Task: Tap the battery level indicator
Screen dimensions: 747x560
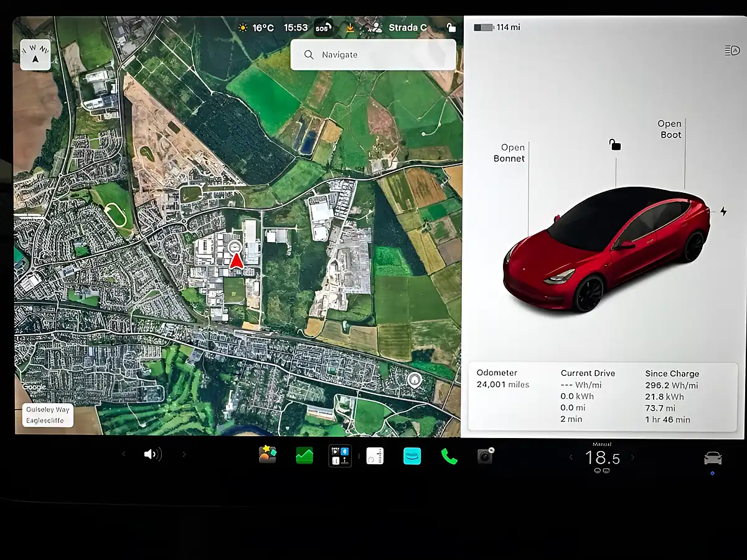Action: pyautogui.click(x=483, y=27)
